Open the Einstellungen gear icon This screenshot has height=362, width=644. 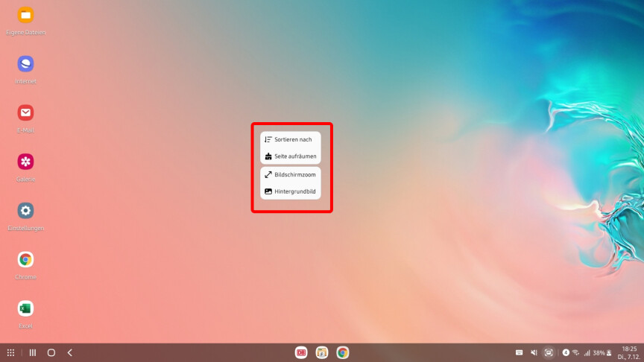pos(25,211)
